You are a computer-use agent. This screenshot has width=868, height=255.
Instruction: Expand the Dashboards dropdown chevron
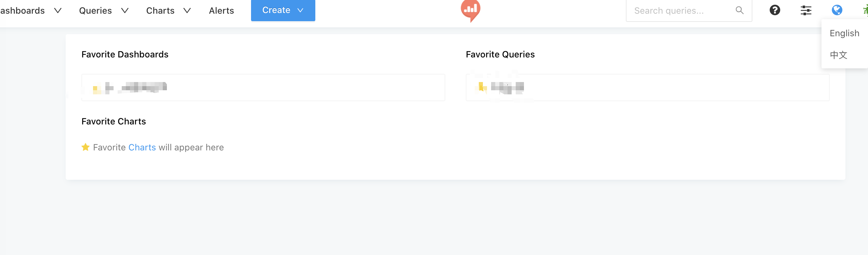coord(58,11)
